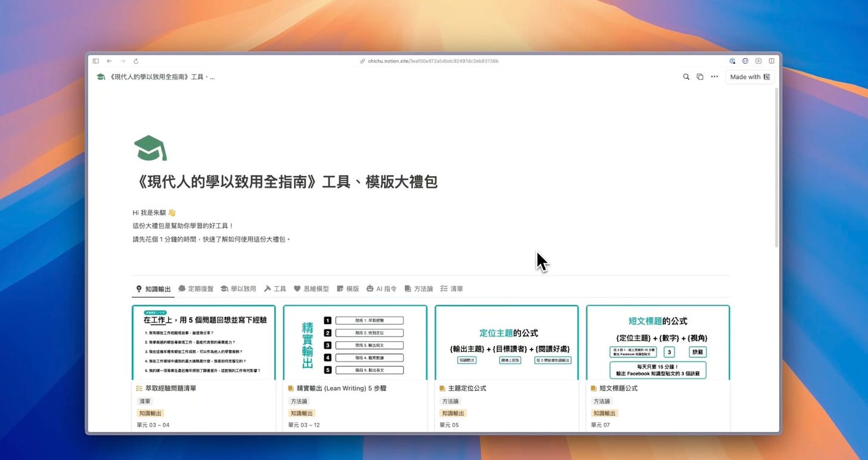Viewport: 868px width, 460px height.
Task: Click 知識輸出 tag on 短文標題公式 card
Action: [604, 413]
